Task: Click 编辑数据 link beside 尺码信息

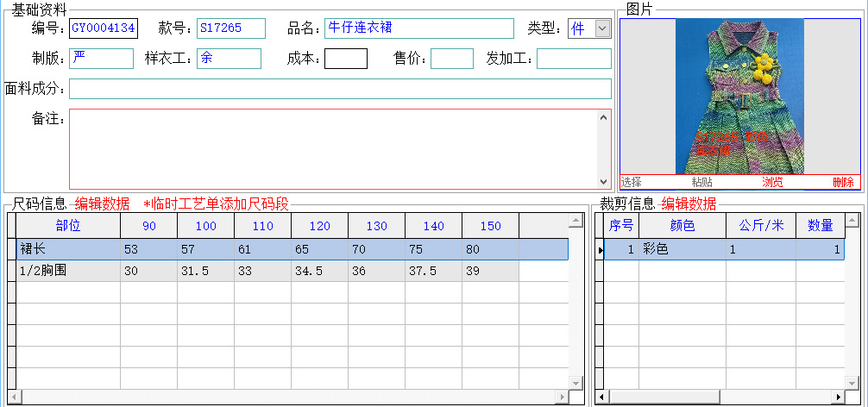Action: [x=102, y=203]
